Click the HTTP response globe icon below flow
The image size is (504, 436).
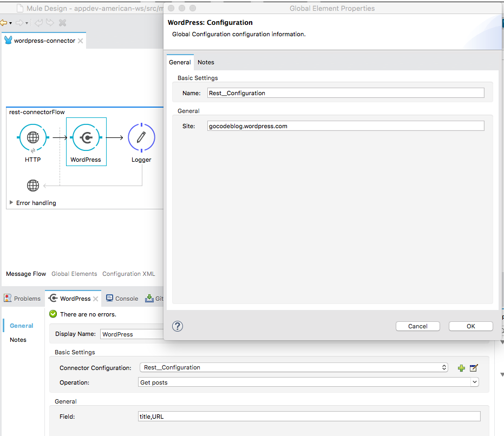coord(33,186)
